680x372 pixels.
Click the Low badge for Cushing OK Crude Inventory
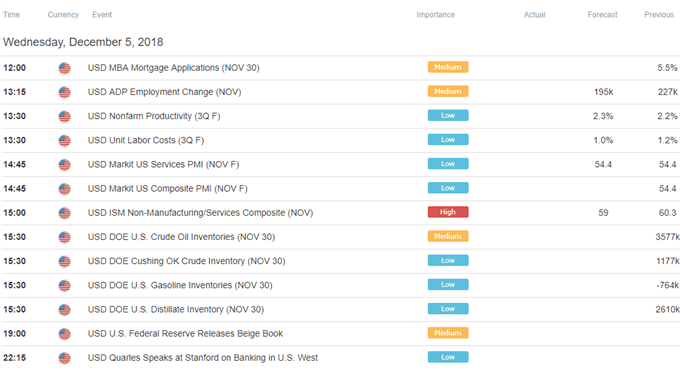pos(448,261)
